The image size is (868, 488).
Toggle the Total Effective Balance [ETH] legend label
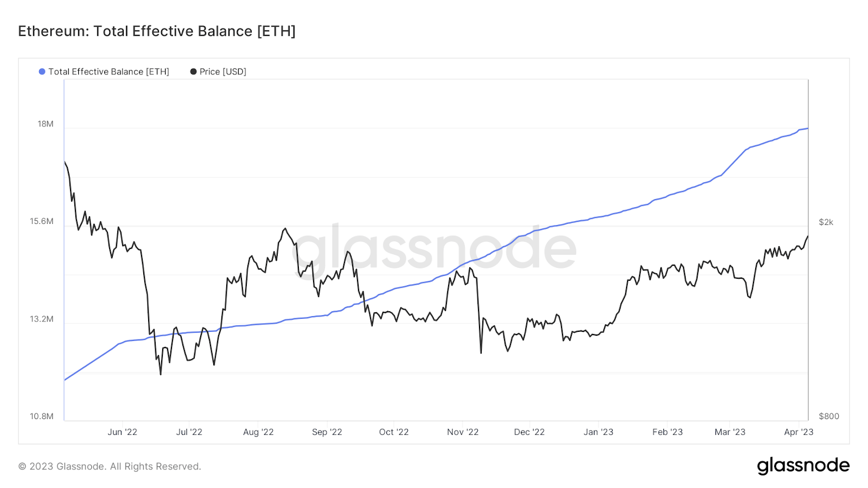108,72
